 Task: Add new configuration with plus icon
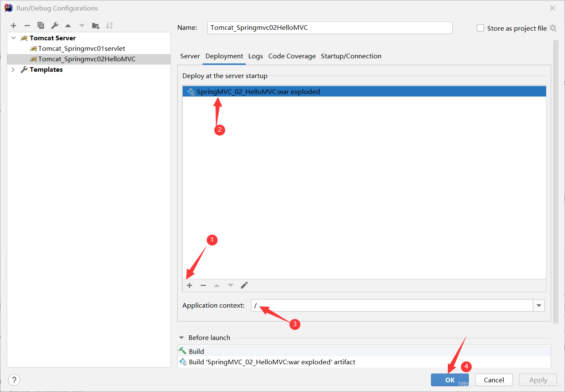coord(13,26)
